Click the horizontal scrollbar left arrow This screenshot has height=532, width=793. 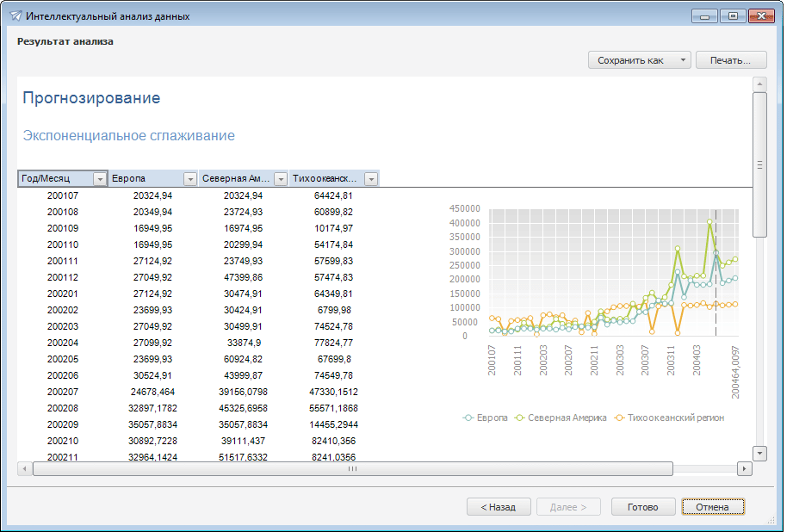[x=25, y=469]
